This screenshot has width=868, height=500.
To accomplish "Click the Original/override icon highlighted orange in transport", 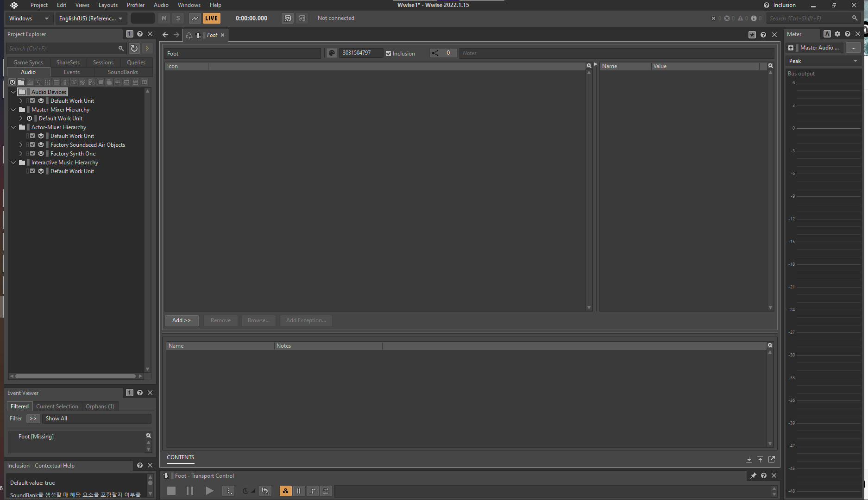I will coord(285,491).
